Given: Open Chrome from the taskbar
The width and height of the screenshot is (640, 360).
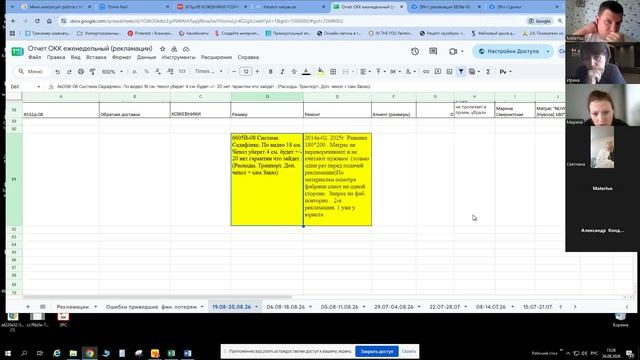Looking at the screenshot, I should (89, 353).
